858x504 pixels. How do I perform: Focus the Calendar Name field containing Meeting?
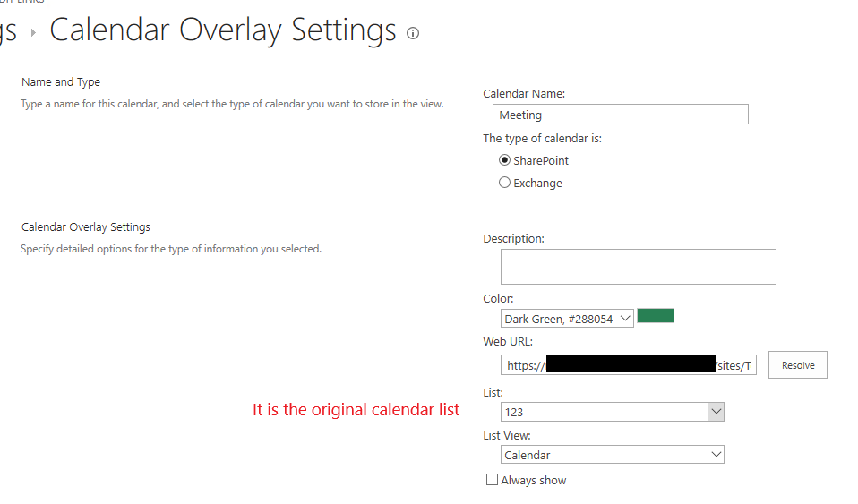621,115
